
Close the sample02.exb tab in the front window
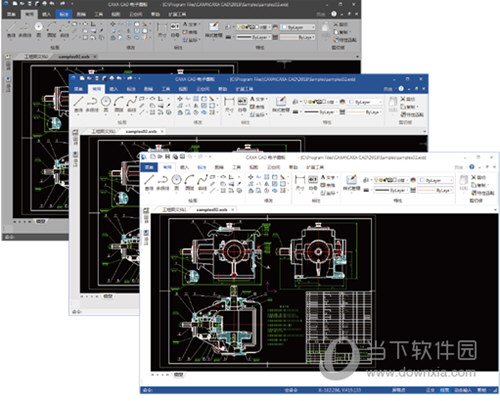pos(233,210)
